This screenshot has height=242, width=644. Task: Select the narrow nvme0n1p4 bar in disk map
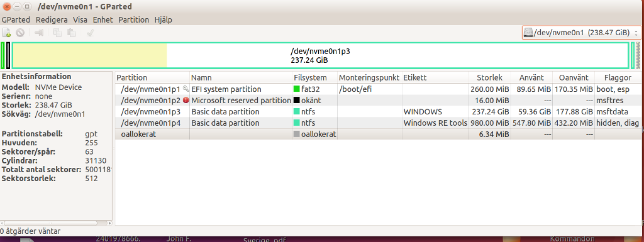pyautogui.click(x=633, y=55)
